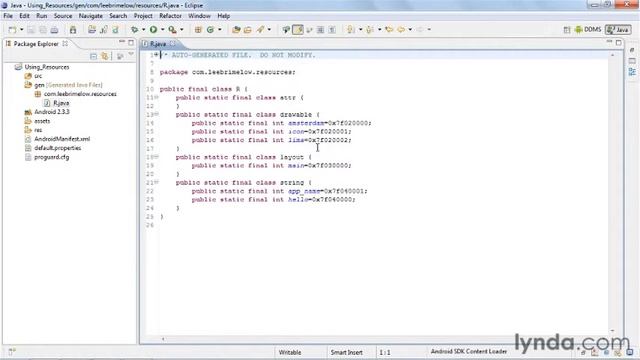Toggle the highlighted Mark Occurrences button
640x360 pixels.
point(298,30)
